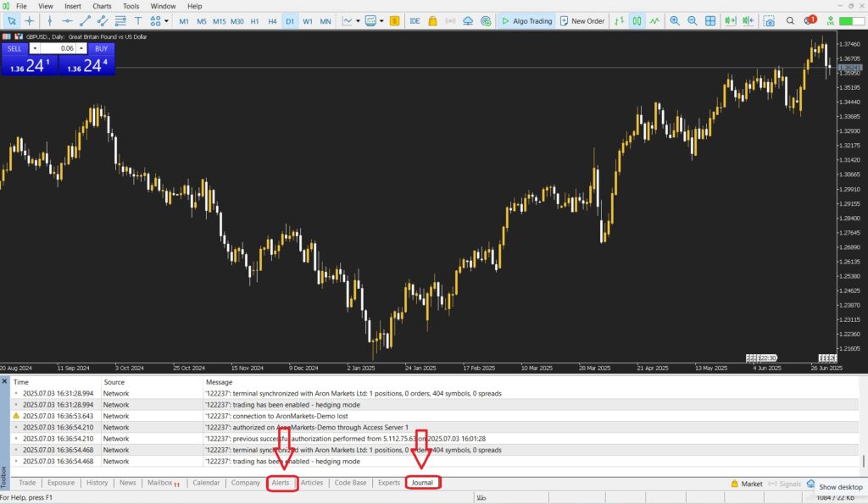The width and height of the screenshot is (868, 504).
Task: Open the MetaEditor IDE
Action: click(x=415, y=20)
